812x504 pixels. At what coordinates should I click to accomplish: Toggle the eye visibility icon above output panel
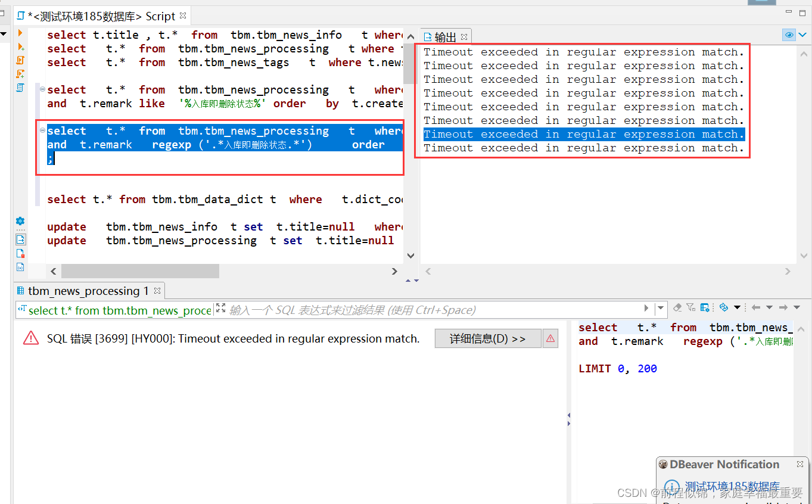tap(789, 35)
